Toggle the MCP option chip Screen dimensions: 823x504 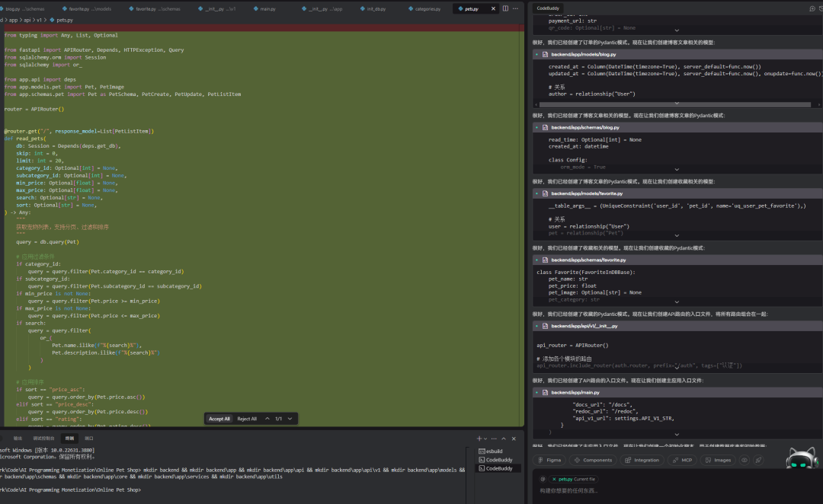pyautogui.click(x=683, y=460)
